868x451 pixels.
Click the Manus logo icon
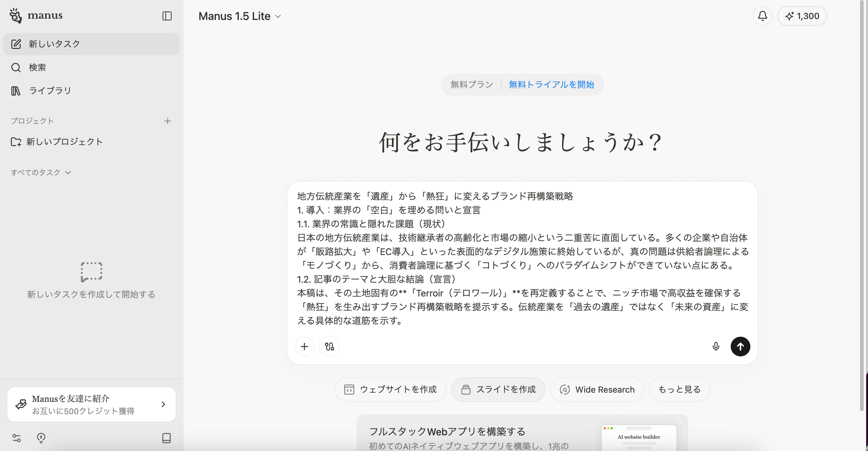coord(15,15)
